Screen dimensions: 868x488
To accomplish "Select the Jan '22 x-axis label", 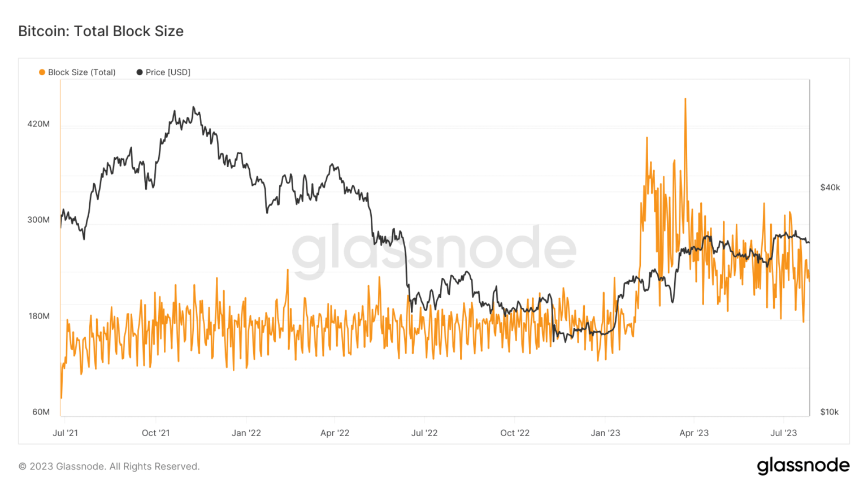I will [x=246, y=433].
